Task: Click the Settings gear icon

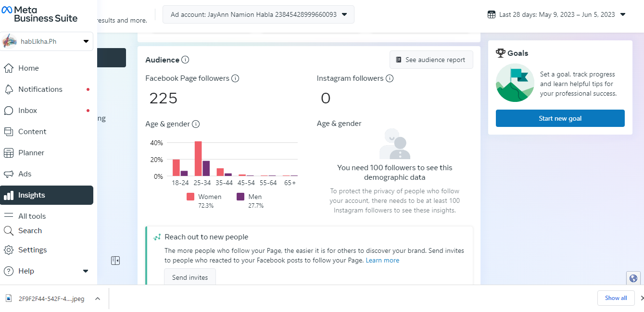Action: (9, 250)
